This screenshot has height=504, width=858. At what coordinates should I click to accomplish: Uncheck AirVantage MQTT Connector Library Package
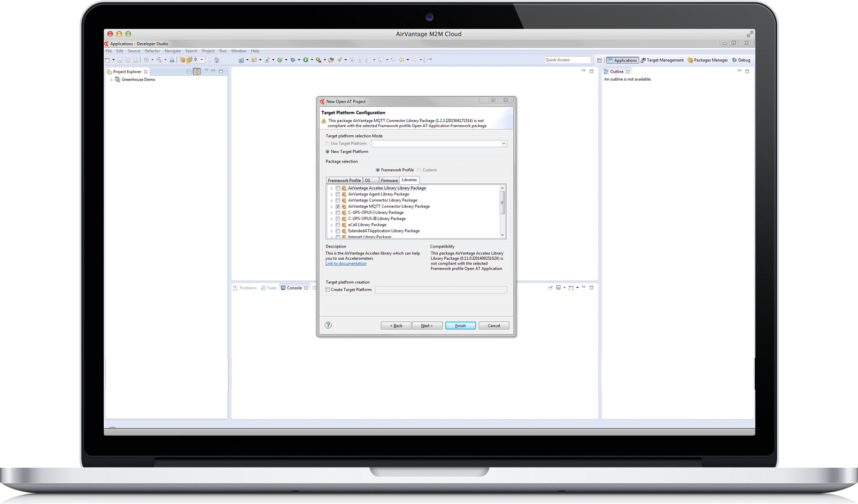[338, 206]
